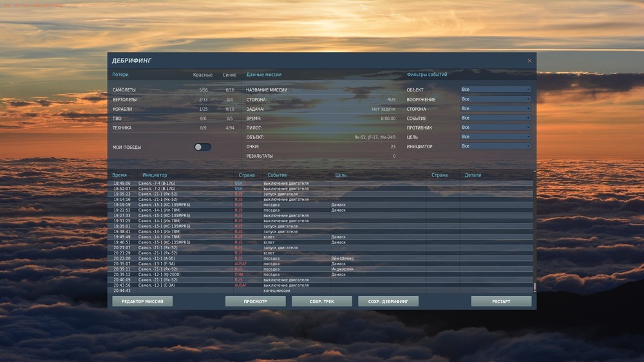The image size is (644, 362).
Task: Open the Противник filter dropdown
Action: coord(495,128)
